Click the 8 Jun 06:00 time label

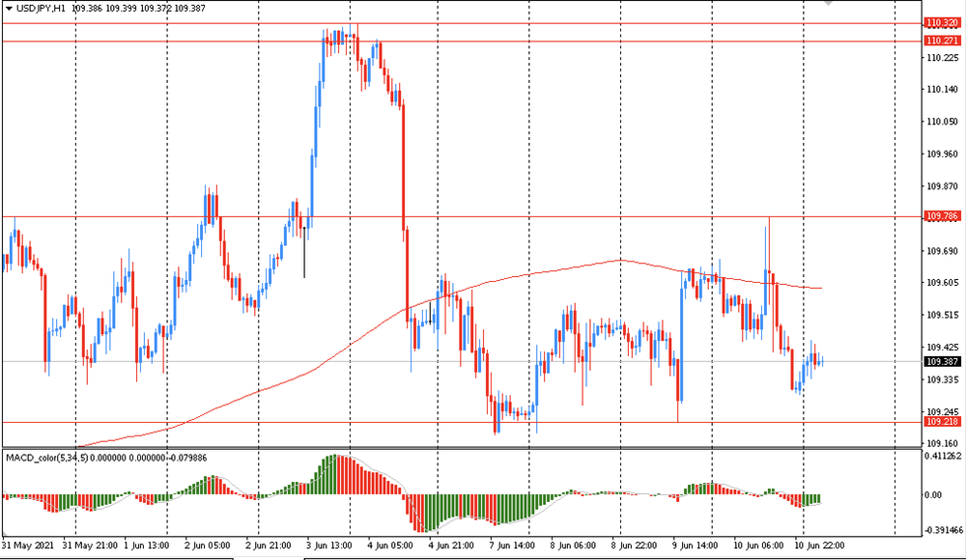(x=573, y=546)
